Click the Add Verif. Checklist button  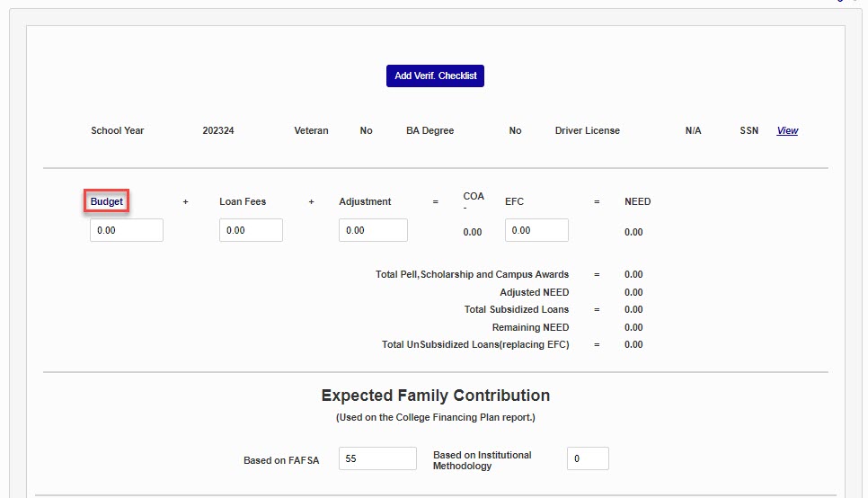(x=435, y=76)
